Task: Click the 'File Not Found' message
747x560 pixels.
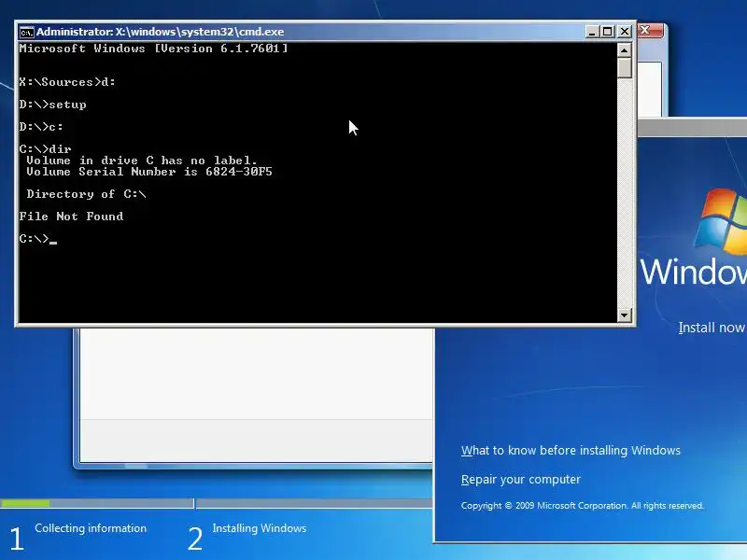Action: tap(72, 217)
